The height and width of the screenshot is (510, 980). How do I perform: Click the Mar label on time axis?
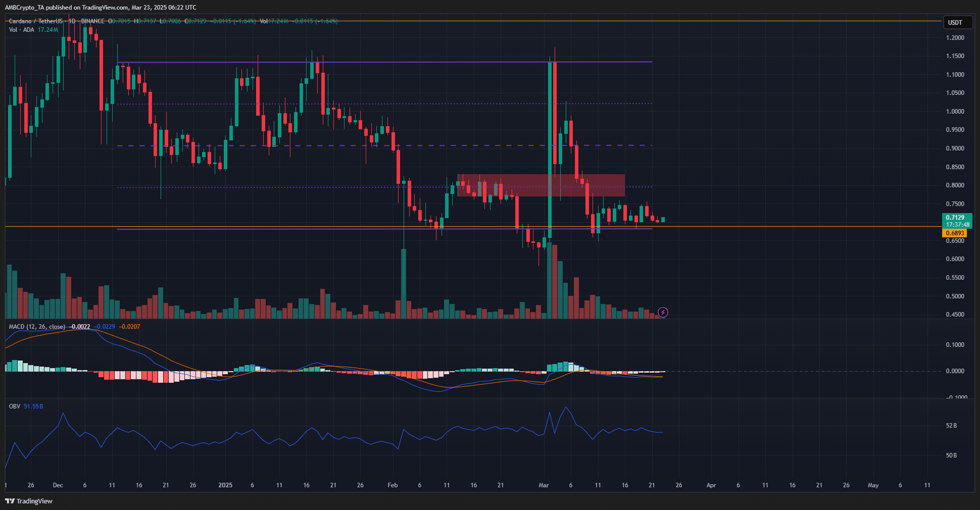pos(543,486)
